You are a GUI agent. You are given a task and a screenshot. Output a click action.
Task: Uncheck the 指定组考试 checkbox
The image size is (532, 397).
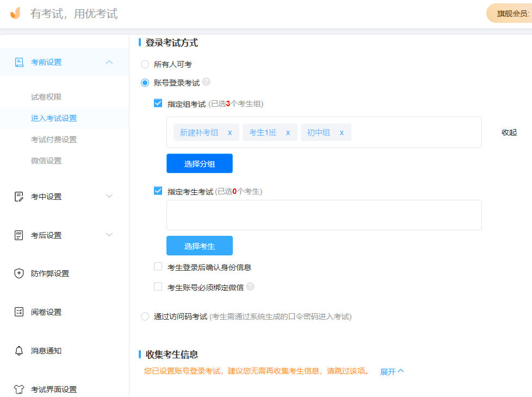click(x=158, y=103)
